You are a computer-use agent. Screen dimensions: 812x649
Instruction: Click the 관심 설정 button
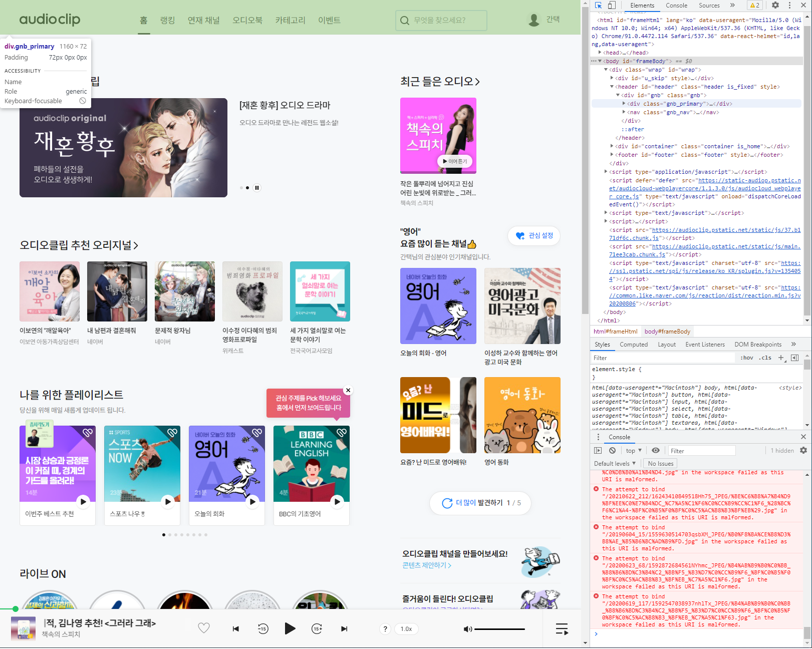(x=534, y=236)
